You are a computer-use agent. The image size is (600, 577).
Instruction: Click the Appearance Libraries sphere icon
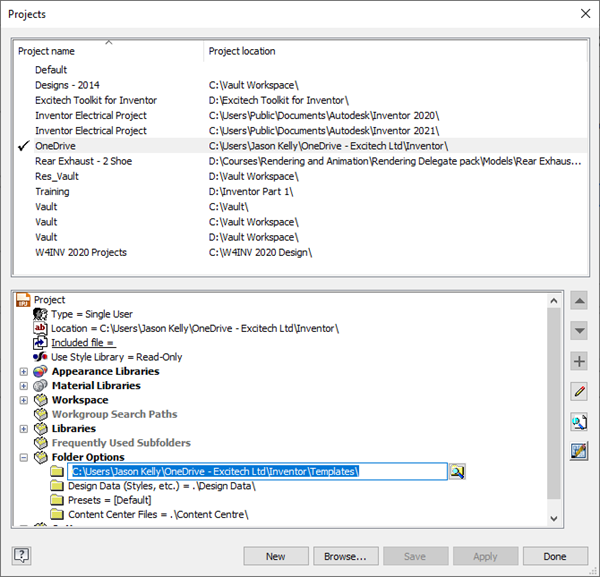pyautogui.click(x=40, y=371)
